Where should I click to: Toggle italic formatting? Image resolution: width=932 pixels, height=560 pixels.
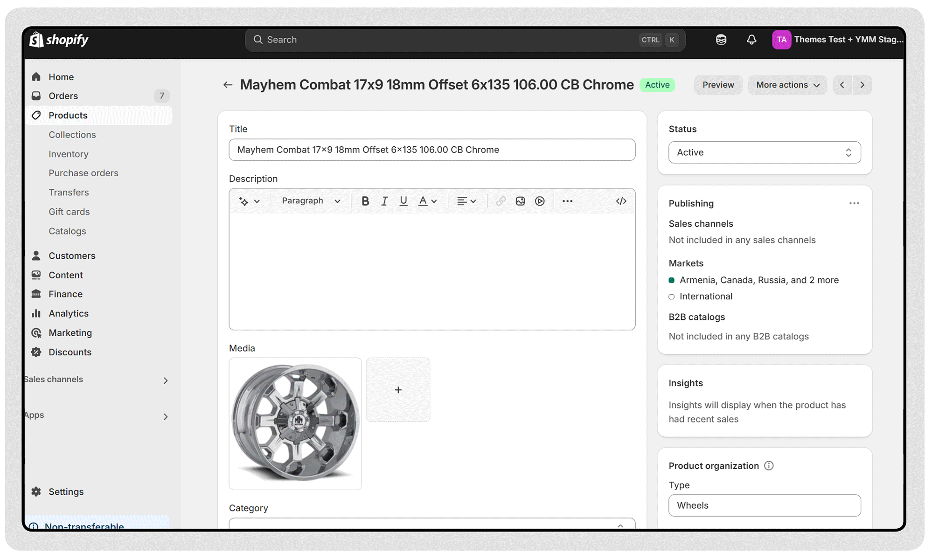384,201
